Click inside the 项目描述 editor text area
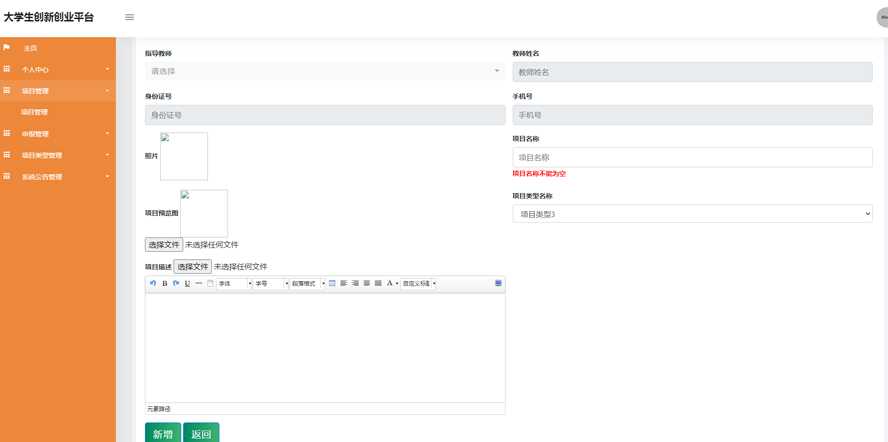 [x=325, y=347]
